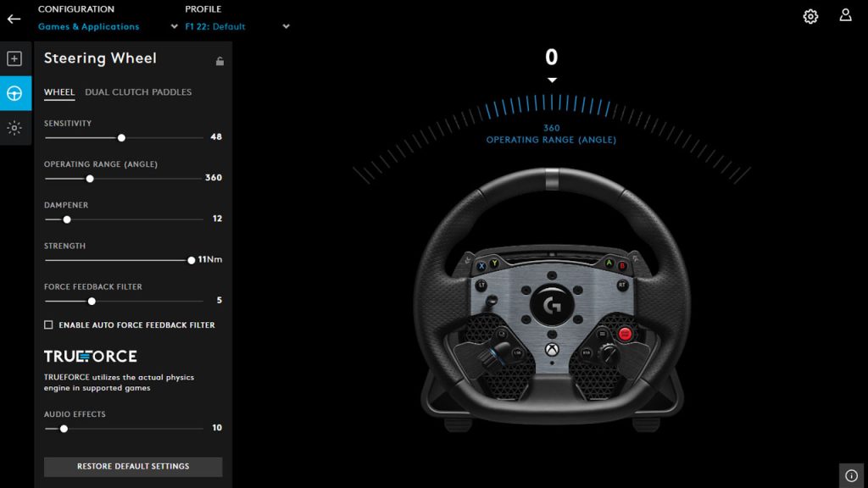Viewport: 868px width, 488px height.
Task: Select the steering wheel settings icon in sidebar
Action: [x=13, y=94]
